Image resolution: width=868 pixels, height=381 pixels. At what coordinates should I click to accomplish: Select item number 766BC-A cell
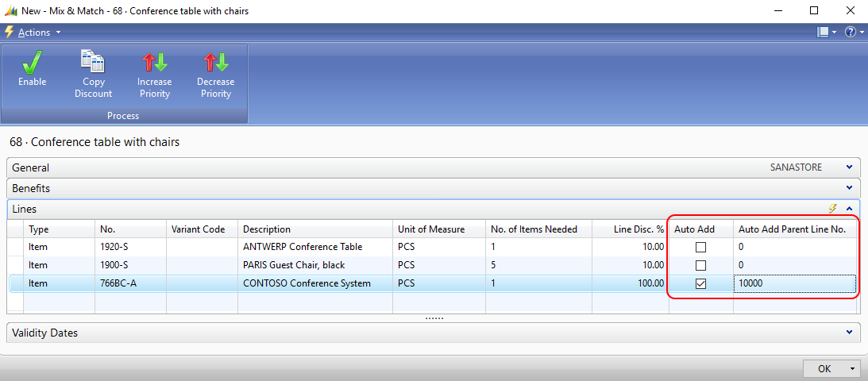131,283
